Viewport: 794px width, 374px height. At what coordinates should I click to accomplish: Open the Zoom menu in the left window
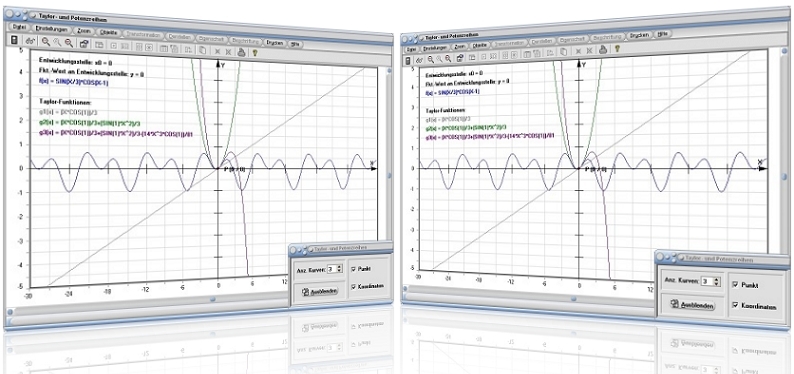(x=84, y=31)
